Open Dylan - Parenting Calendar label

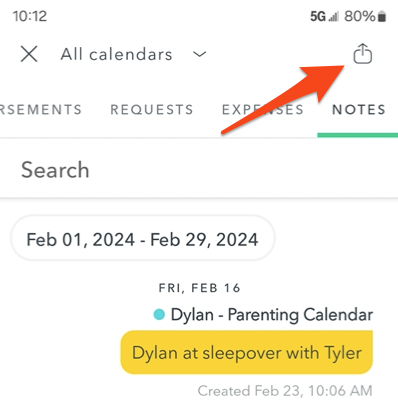(x=272, y=315)
